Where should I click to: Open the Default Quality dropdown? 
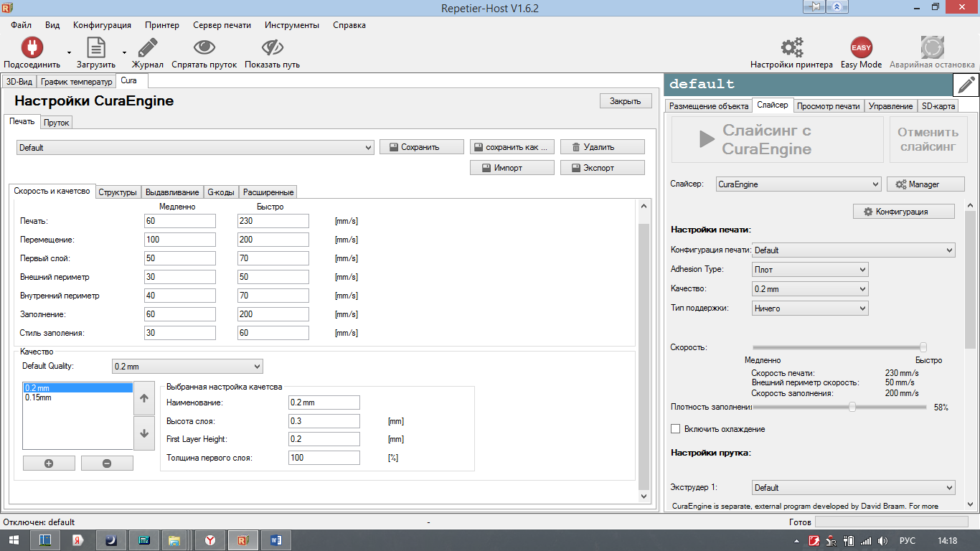pyautogui.click(x=187, y=367)
